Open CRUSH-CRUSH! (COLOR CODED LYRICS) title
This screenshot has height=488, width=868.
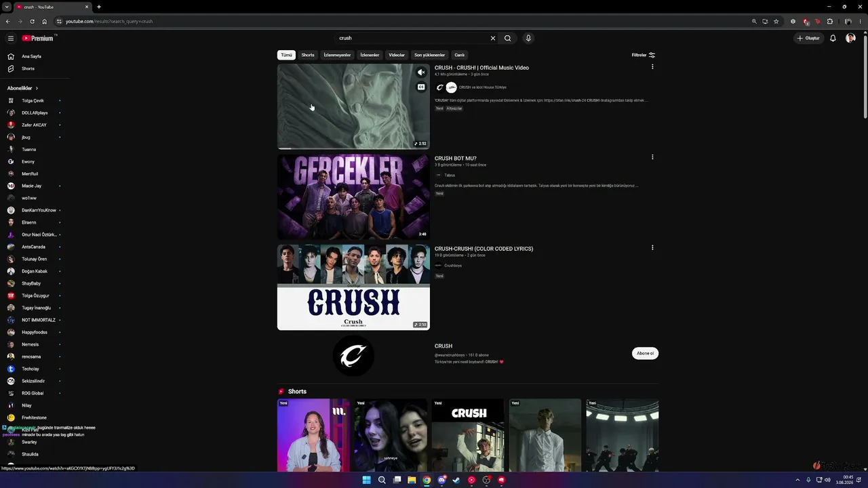click(484, 249)
